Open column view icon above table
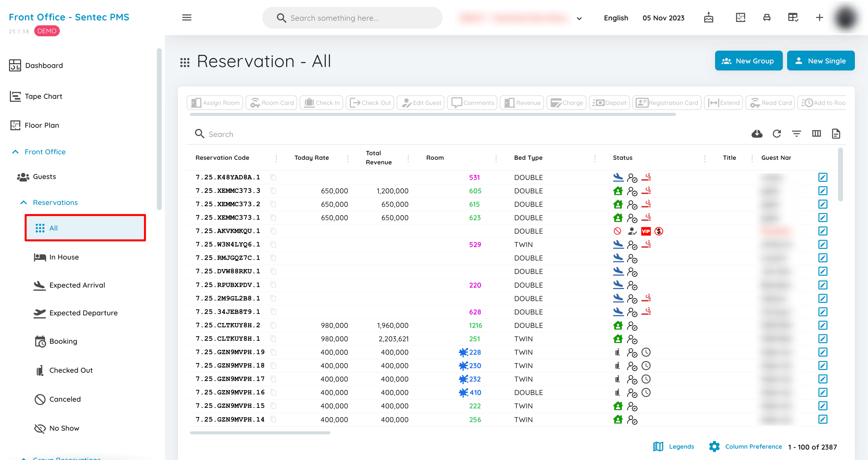 (816, 134)
